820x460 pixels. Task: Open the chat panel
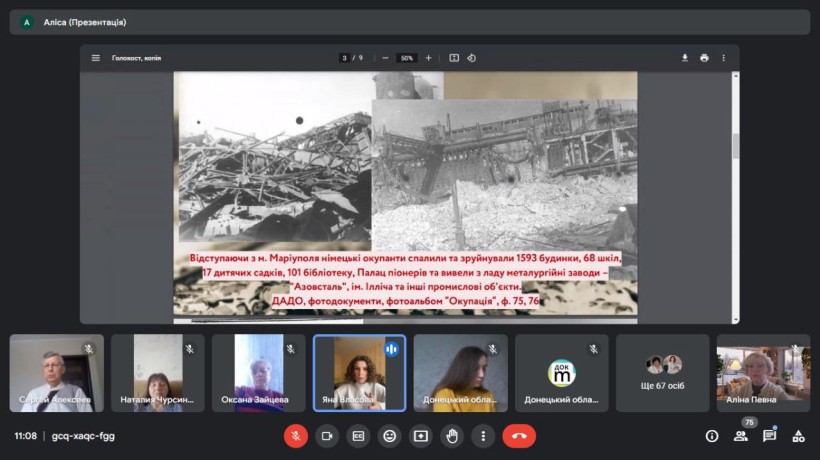pos(769,436)
